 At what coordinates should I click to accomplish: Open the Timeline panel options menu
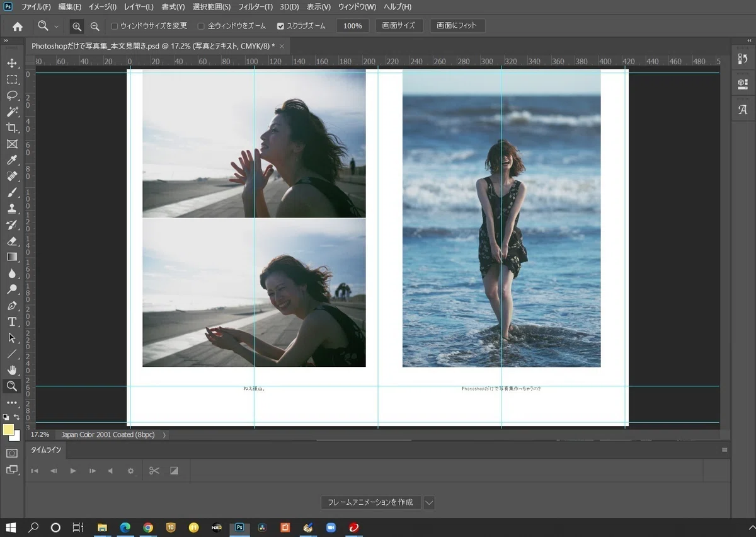tap(724, 450)
